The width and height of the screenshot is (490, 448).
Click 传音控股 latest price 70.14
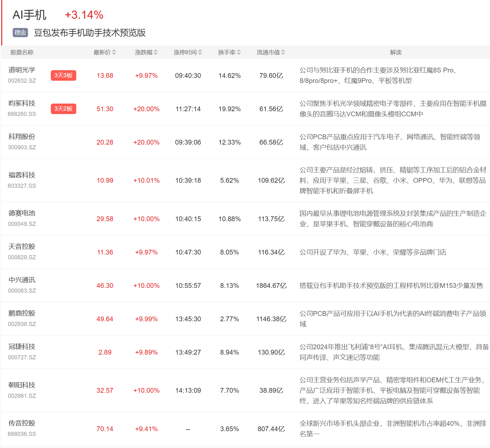[105, 429]
